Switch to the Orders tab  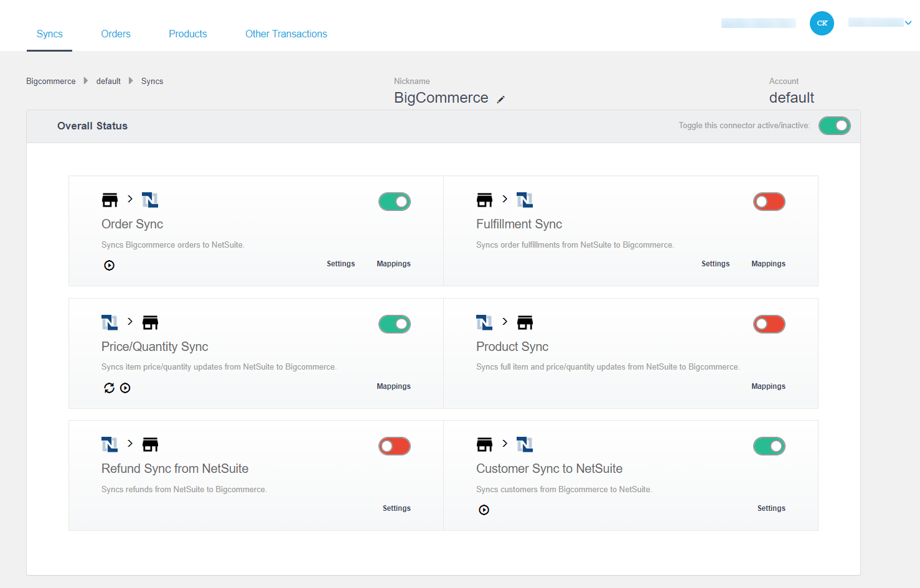pos(116,34)
